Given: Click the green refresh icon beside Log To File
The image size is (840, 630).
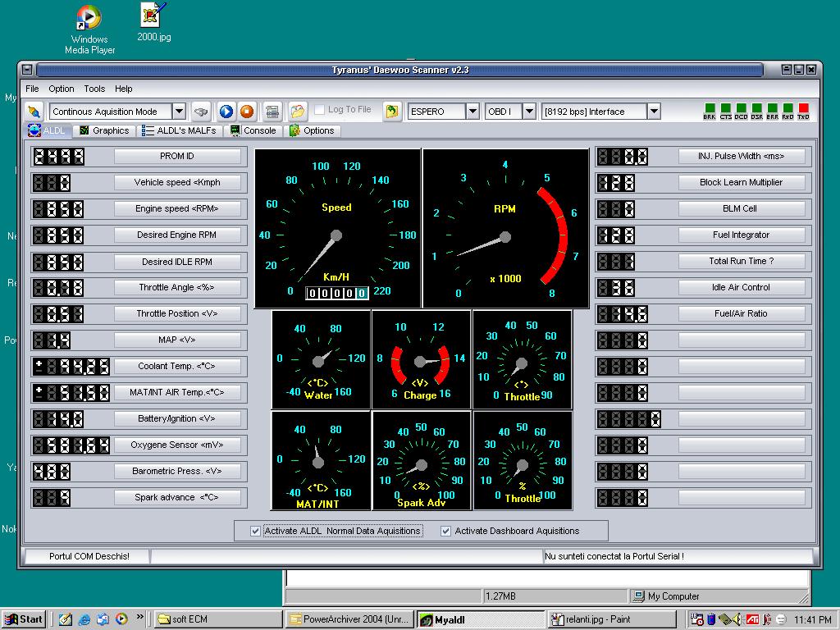Looking at the screenshot, I should tap(393, 111).
